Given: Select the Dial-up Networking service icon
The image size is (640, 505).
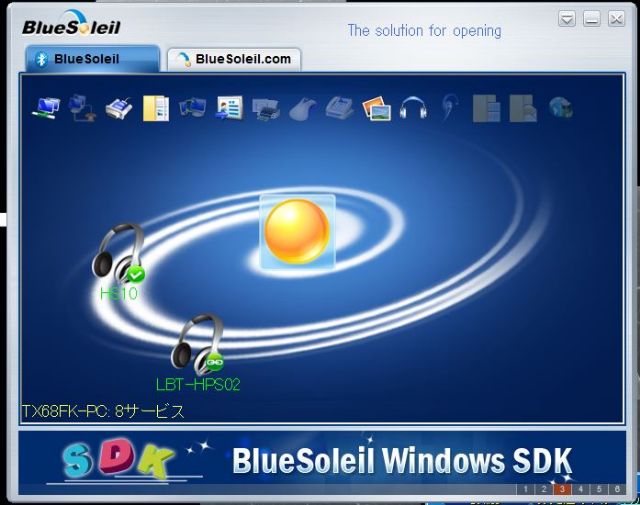Looking at the screenshot, I should 82,107.
